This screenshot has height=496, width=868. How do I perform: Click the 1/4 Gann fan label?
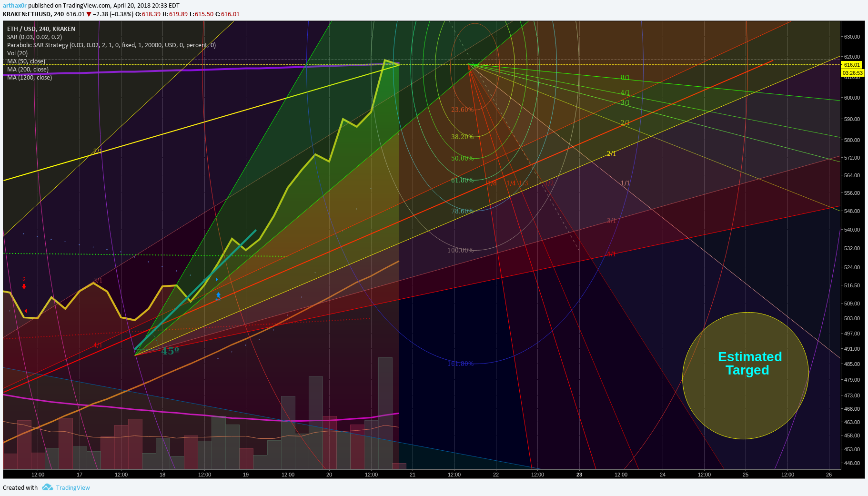click(511, 183)
